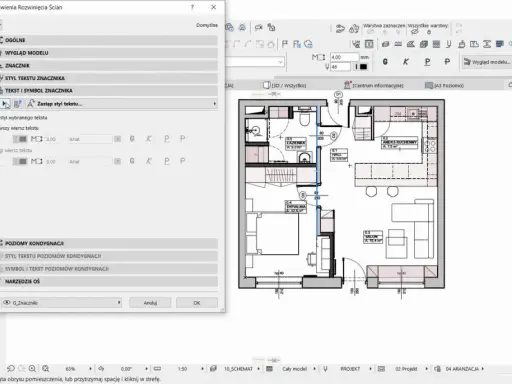Open the G_Znacznik layer dropdown
The image size is (512, 384).
coord(62,303)
